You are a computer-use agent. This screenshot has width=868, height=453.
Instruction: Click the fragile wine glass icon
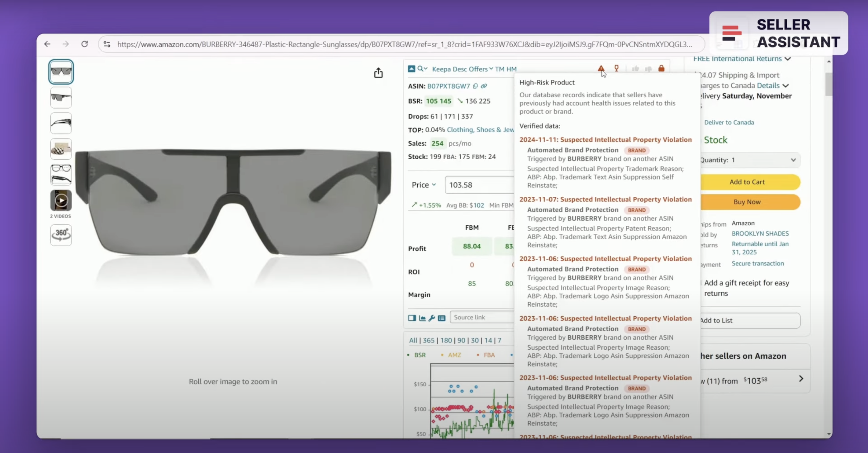click(x=616, y=68)
